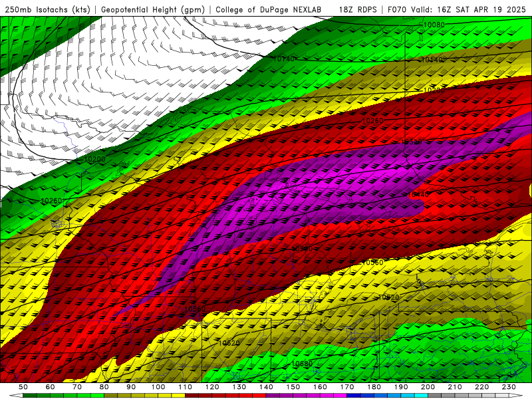Viewport: 532px width, 399px height.
Task: Click the left arrow end of the color bar
Action: [16, 395]
